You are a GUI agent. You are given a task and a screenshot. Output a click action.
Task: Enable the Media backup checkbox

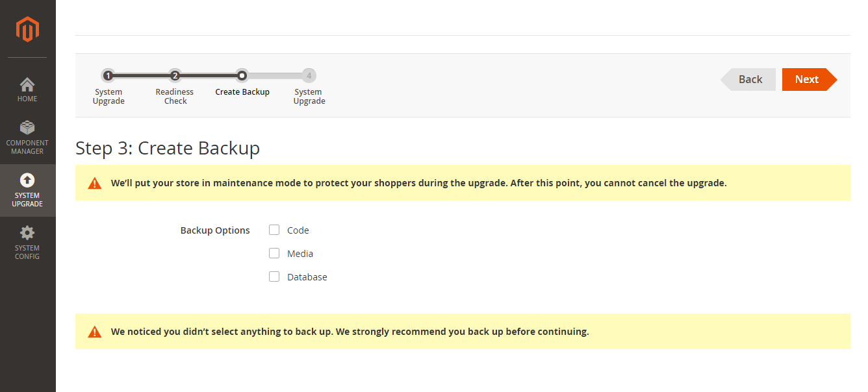coord(274,253)
